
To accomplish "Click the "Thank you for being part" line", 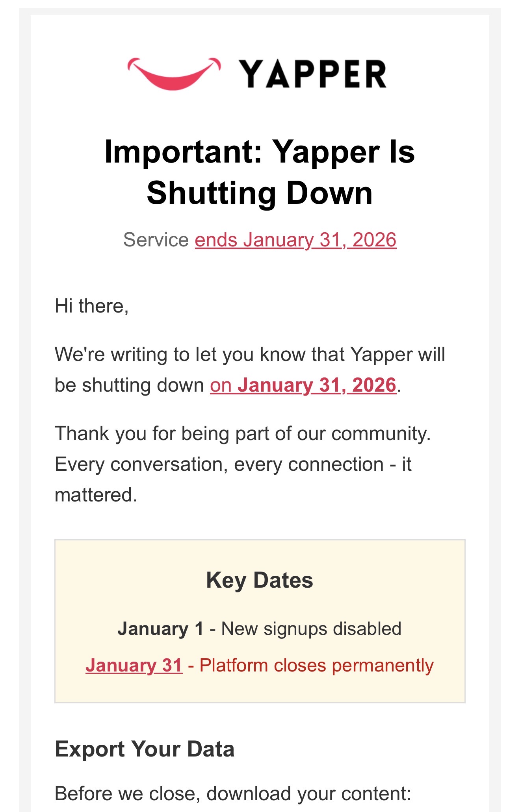I will (x=243, y=433).
